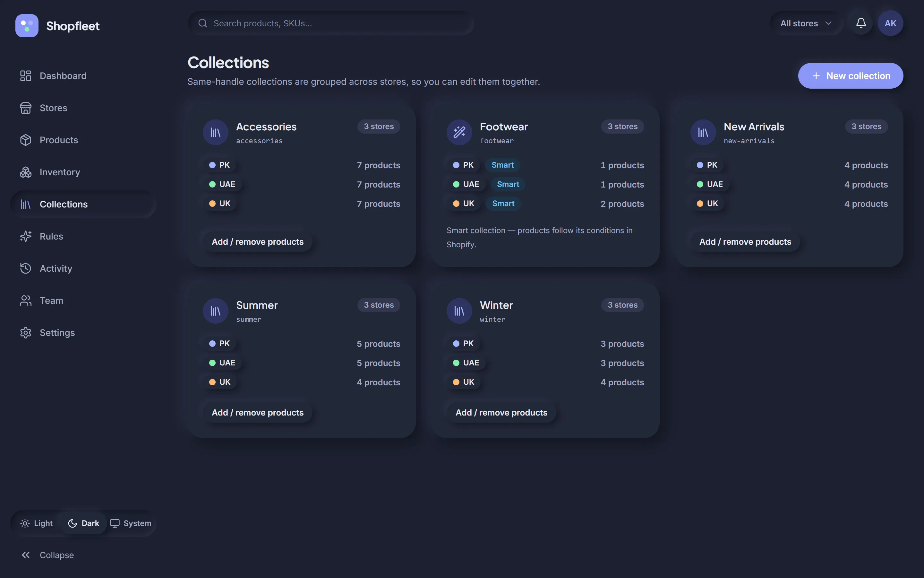Viewport: 924px width, 578px height.
Task: Click the Dashboard grid icon
Action: coord(26,76)
